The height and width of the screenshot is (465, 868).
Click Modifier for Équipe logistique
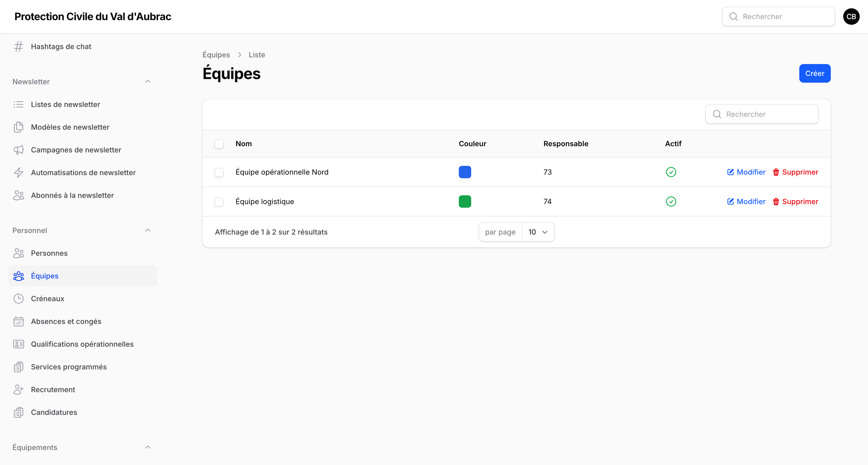[746, 202]
